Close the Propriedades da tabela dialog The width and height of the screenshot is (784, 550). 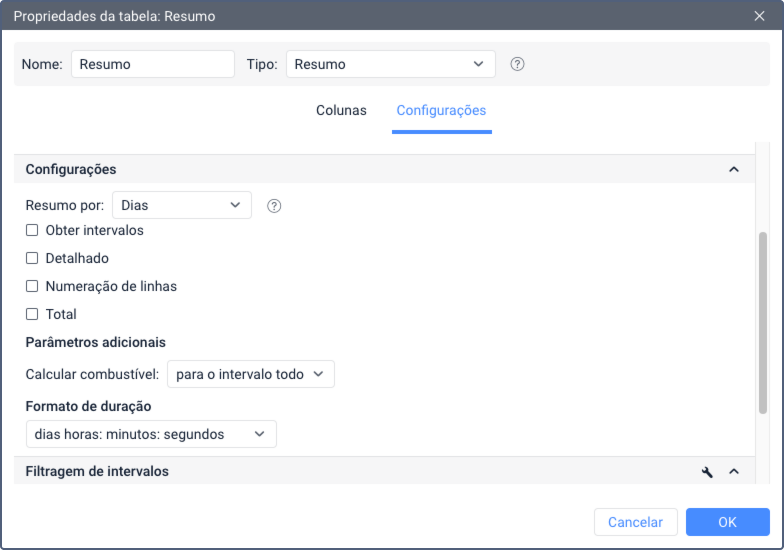(759, 16)
